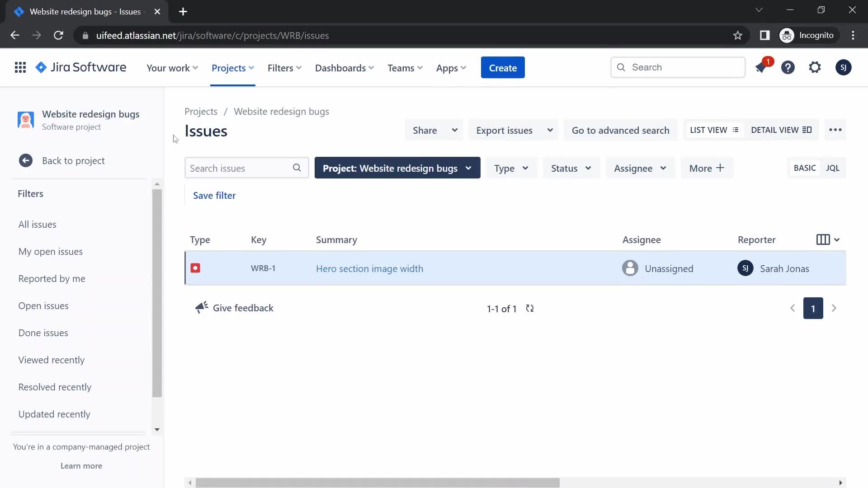Open the More filters dropdown
Screen dimensions: 868x488
(707, 168)
